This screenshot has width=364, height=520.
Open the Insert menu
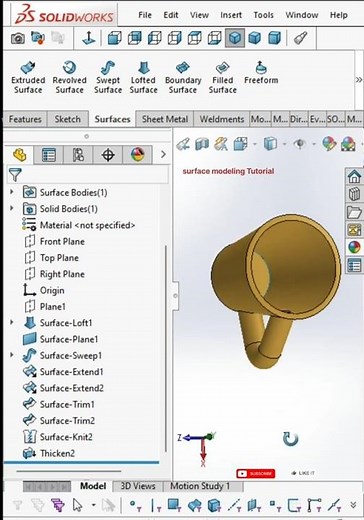click(231, 15)
